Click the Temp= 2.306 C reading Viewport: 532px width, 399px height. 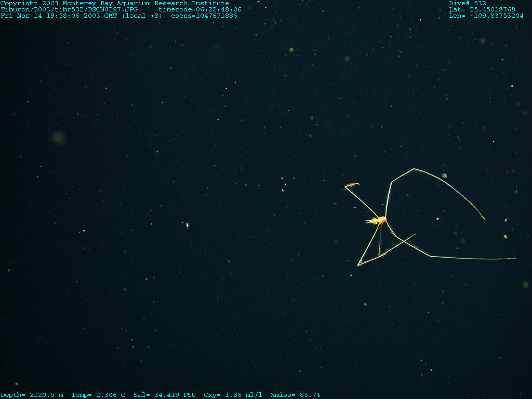(98, 395)
